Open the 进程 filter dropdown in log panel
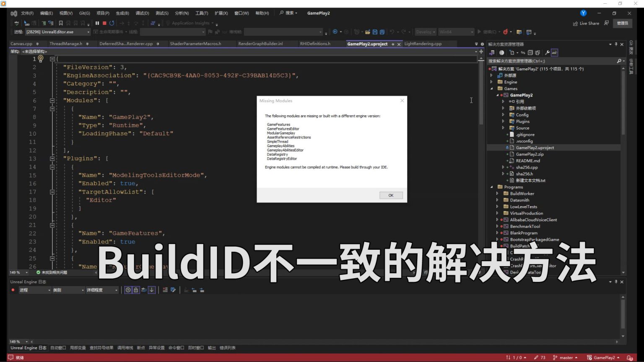Image resolution: width=644 pixels, height=362 pixels. click(x=35, y=290)
